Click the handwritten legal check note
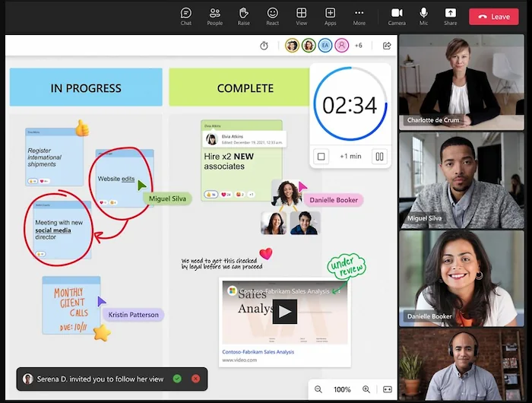This screenshot has height=403, width=532. pyautogui.click(x=222, y=264)
